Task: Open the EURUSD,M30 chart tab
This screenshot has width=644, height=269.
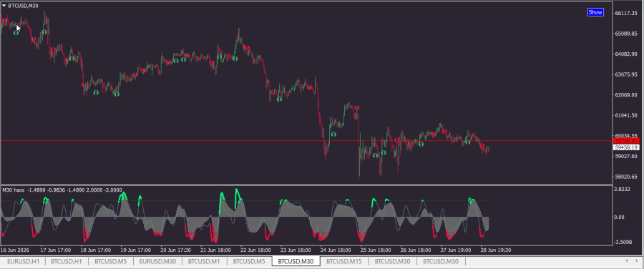Action: [x=157, y=261]
